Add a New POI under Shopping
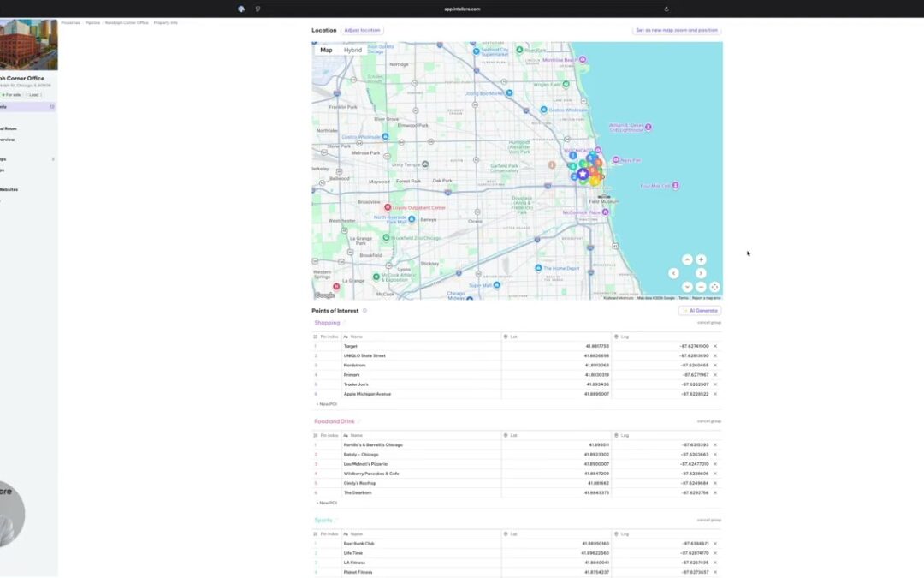 tap(327, 404)
